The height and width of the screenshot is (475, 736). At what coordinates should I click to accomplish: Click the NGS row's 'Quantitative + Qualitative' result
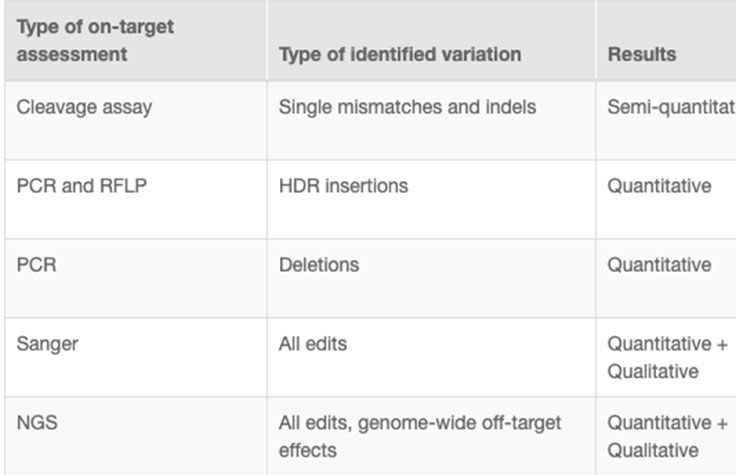[667, 436]
